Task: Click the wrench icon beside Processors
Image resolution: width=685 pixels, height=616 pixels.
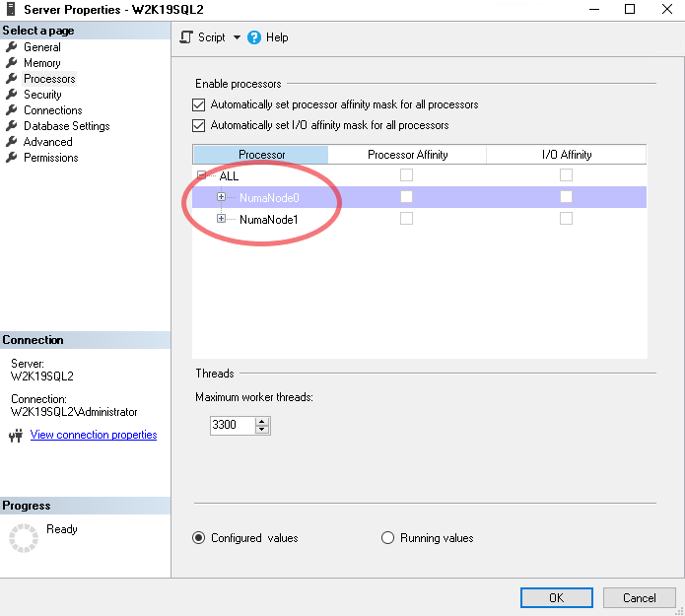Action: tap(12, 78)
